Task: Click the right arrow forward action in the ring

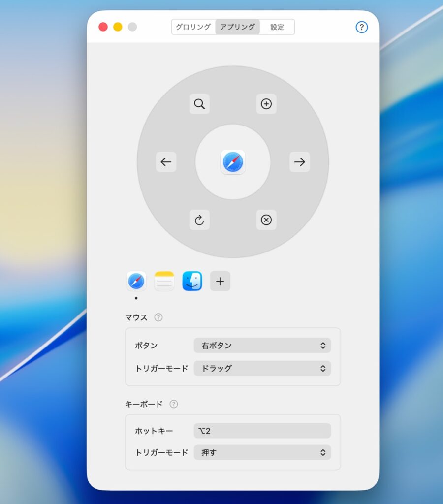Action: (300, 162)
